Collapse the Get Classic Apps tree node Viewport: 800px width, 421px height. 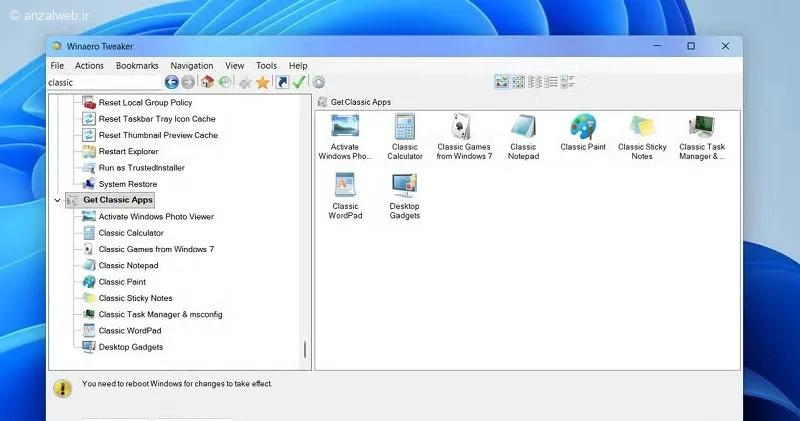tap(57, 201)
